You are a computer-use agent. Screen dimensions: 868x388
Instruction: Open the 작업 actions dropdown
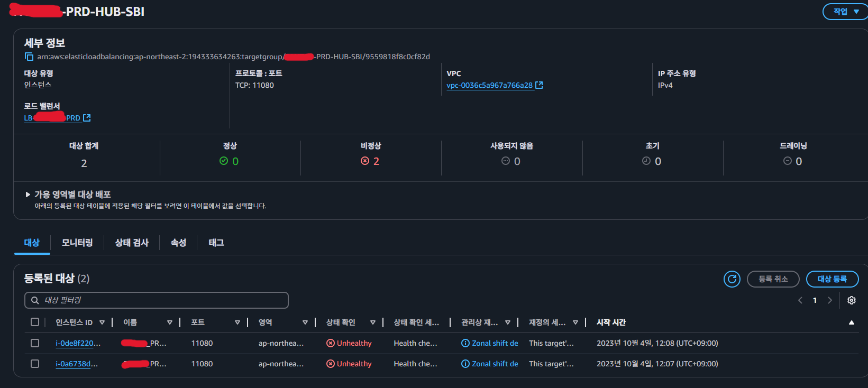click(845, 12)
